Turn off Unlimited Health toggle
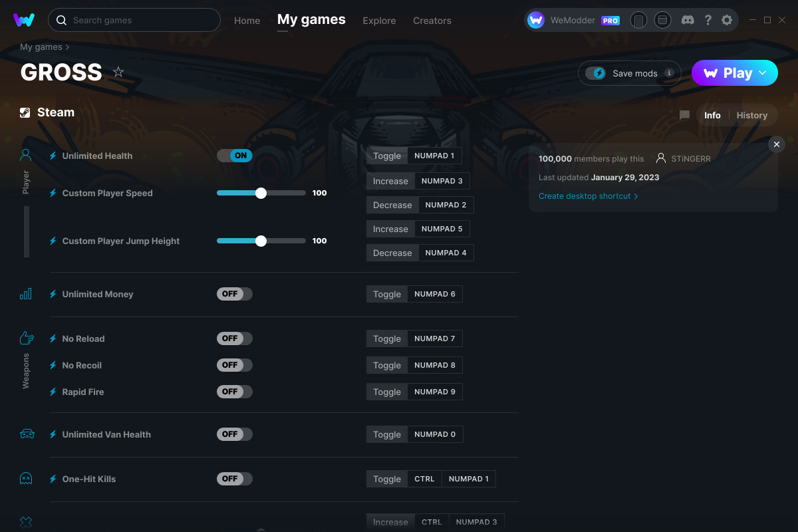This screenshot has height=532, width=798. pos(235,156)
